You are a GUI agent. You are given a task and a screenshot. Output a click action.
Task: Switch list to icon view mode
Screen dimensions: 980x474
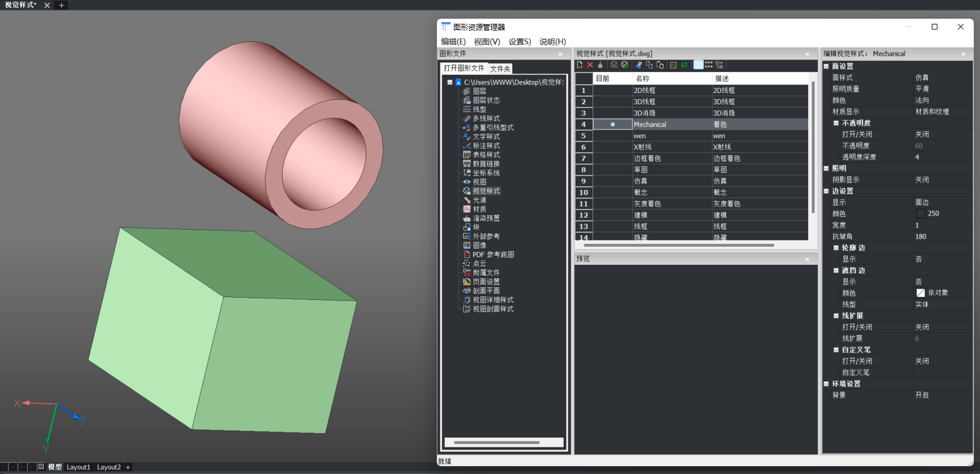tap(709, 65)
